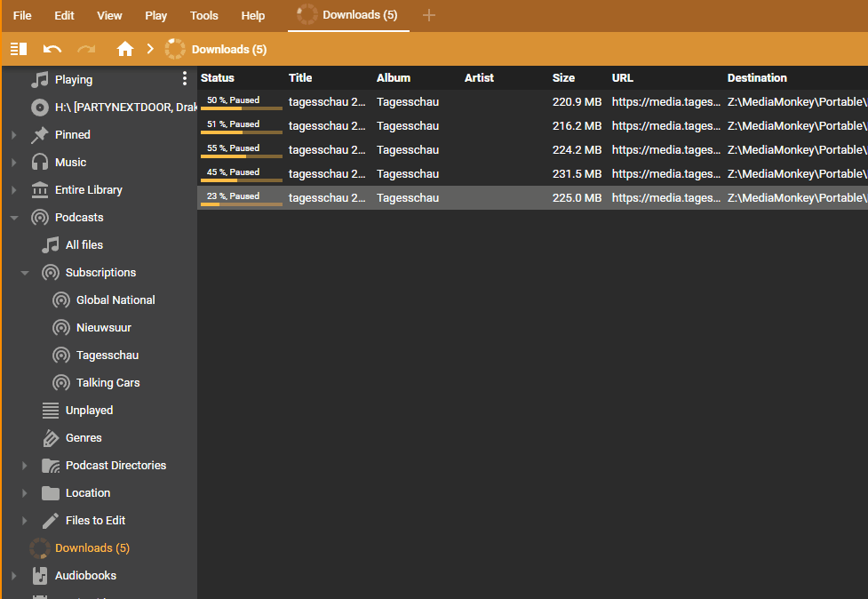Click the Genres icon under Podcasts
Screen dimensions: 868x599
[51, 438]
